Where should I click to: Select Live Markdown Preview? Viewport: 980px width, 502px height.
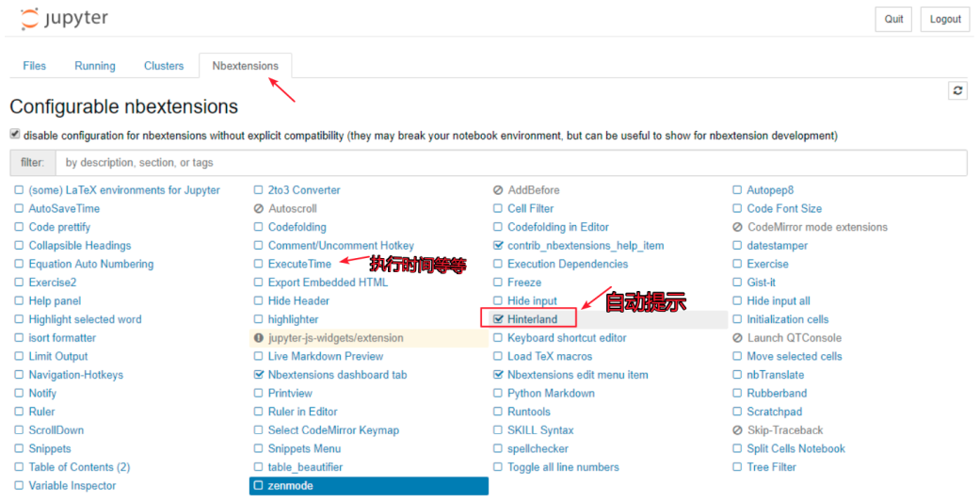pyautogui.click(x=326, y=356)
